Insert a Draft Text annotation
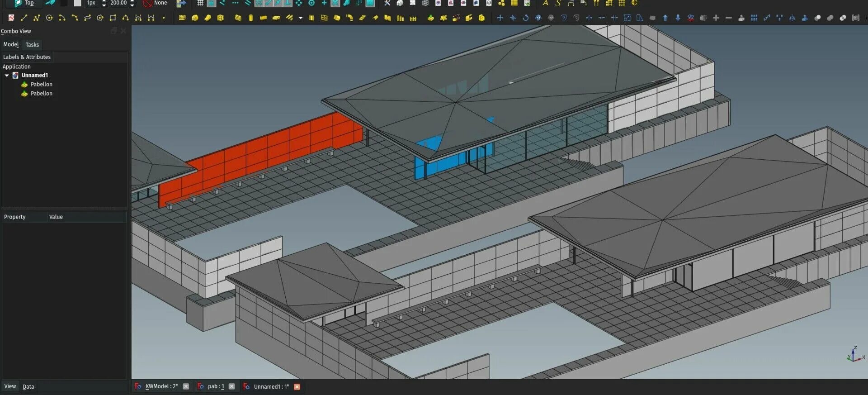Image resolution: width=868 pixels, height=395 pixels. tap(546, 3)
